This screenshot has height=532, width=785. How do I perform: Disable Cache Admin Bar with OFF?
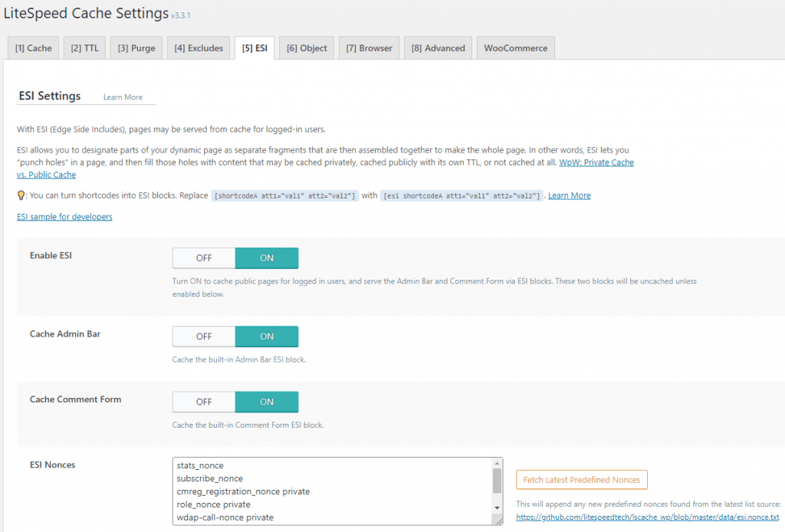pos(204,337)
